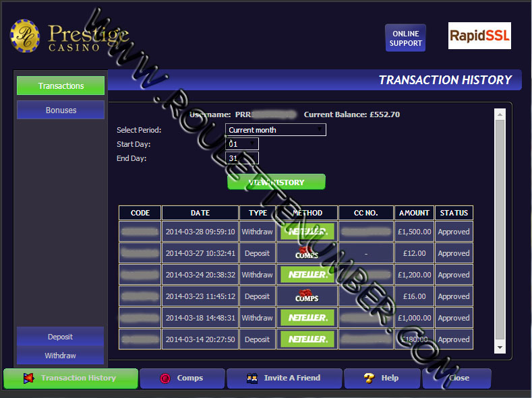Click the Transaction History title heading
The height and width of the screenshot is (398, 532).
[x=445, y=80]
